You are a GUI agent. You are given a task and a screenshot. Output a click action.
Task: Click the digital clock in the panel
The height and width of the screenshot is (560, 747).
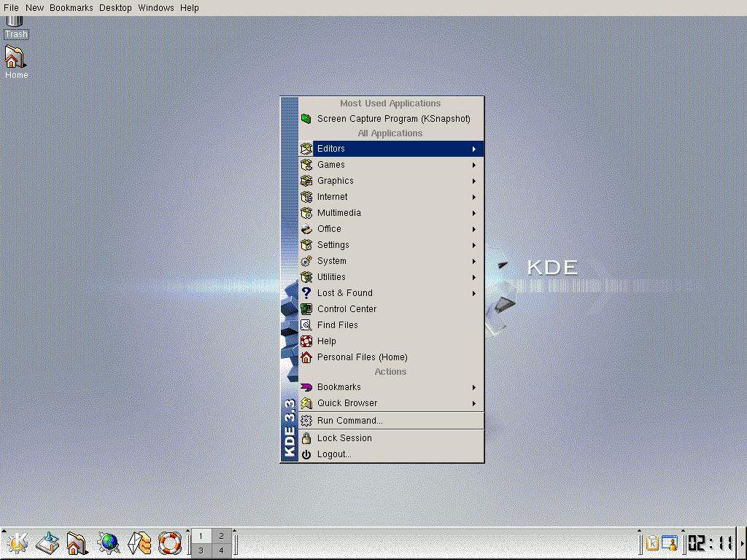coord(710,543)
